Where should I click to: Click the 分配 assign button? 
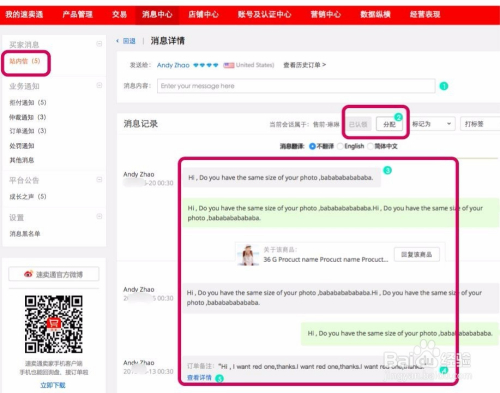coord(389,124)
